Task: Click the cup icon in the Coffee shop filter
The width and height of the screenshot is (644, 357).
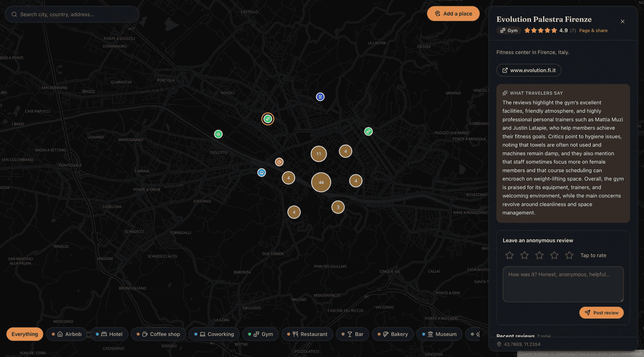Action: [145, 334]
